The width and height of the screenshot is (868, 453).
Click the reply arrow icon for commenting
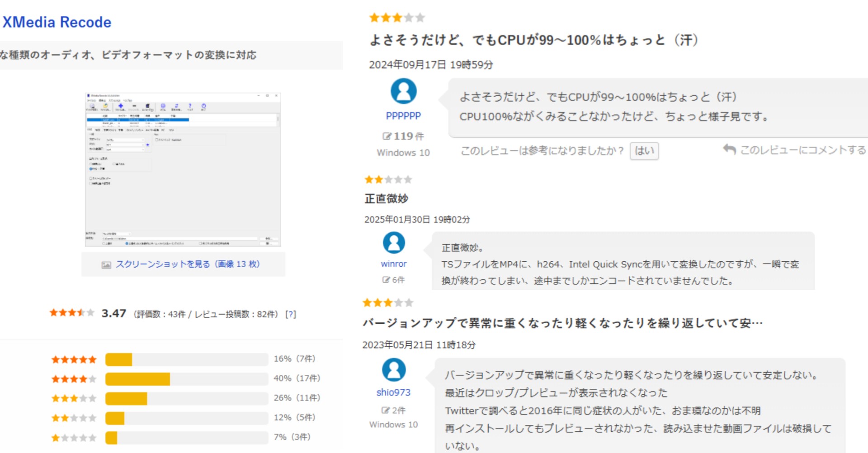tap(729, 149)
